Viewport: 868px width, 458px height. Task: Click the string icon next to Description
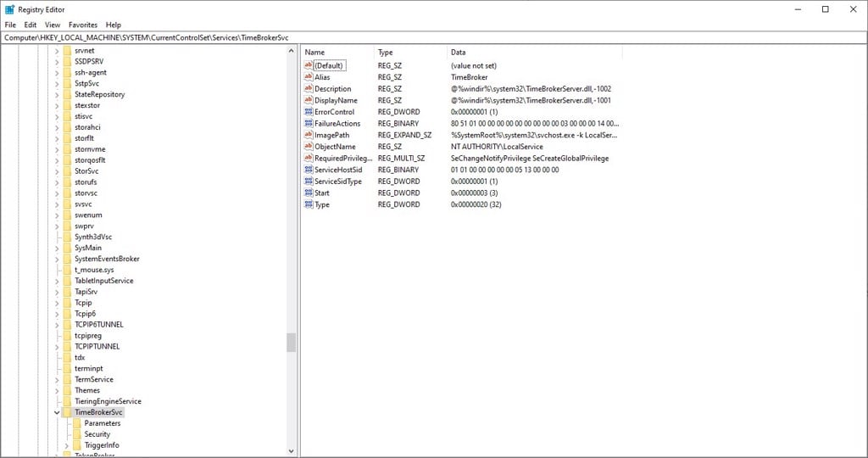coord(309,88)
